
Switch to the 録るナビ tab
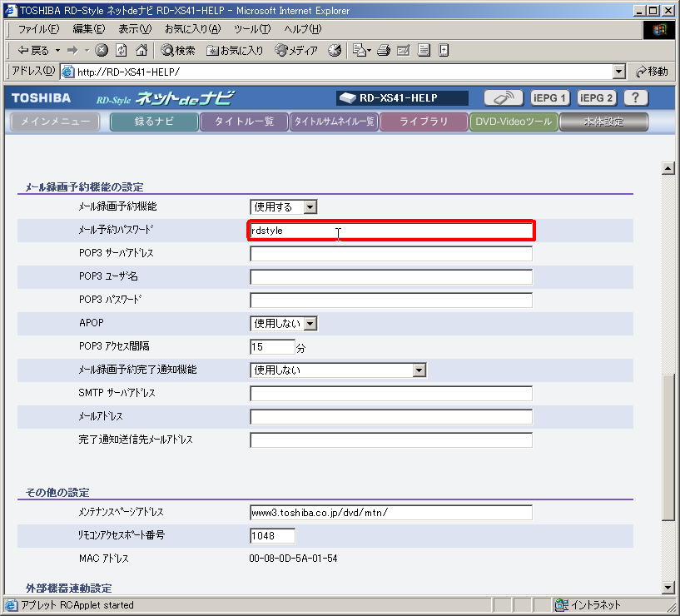coord(154,122)
